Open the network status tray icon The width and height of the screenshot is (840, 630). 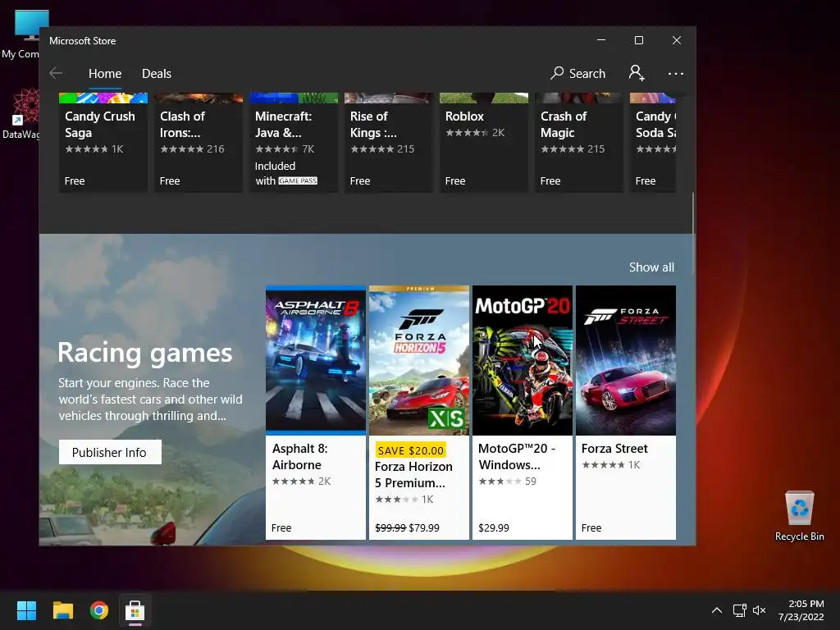tap(740, 610)
